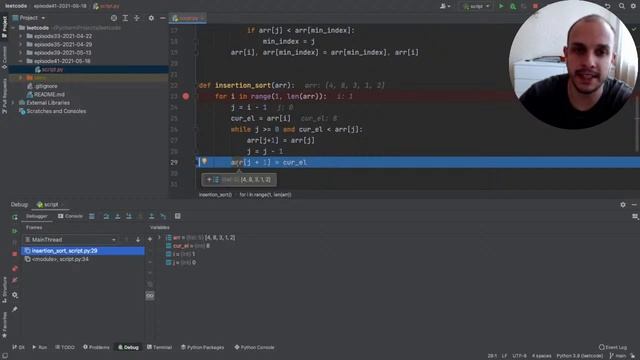
Task: Step out icon in debugger toolbar
Action: point(151,216)
